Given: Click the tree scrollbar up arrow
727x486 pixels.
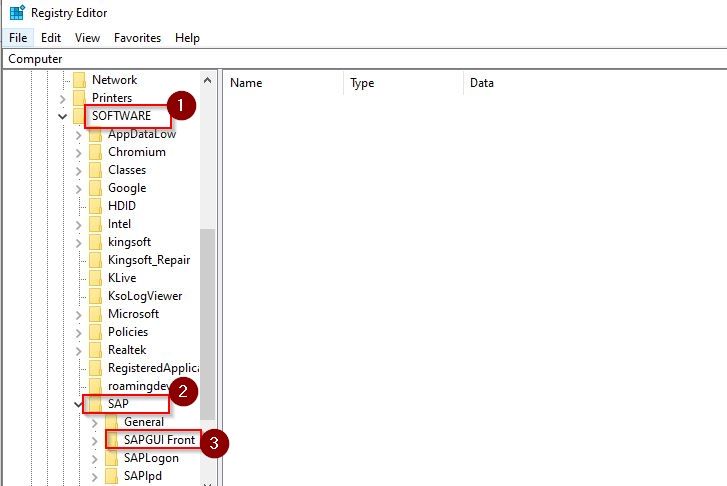Looking at the screenshot, I should (207, 80).
